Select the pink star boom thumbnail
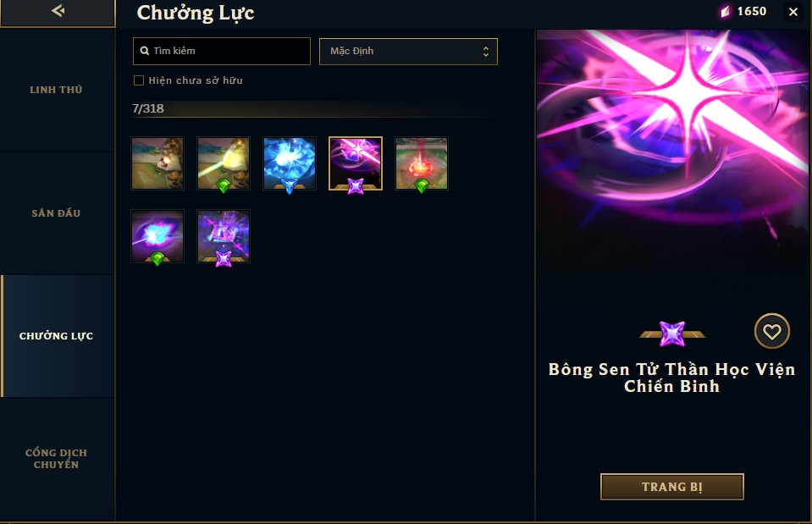812x524 pixels. (x=356, y=163)
